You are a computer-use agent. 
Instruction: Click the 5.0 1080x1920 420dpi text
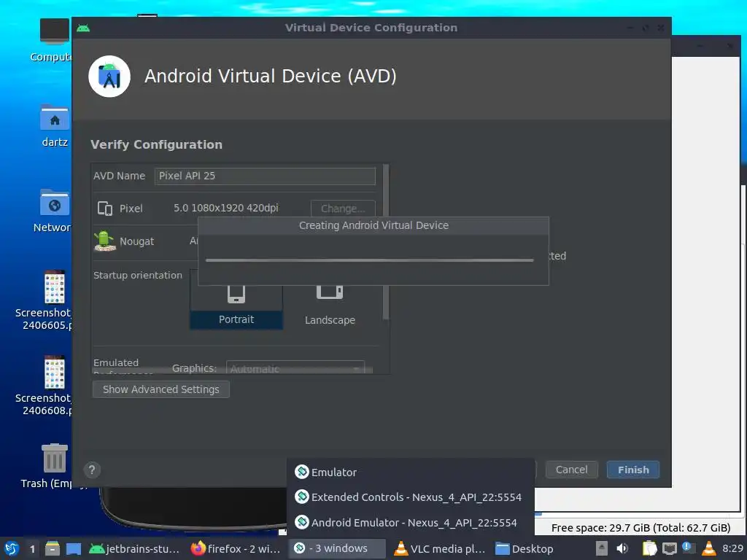coord(226,208)
